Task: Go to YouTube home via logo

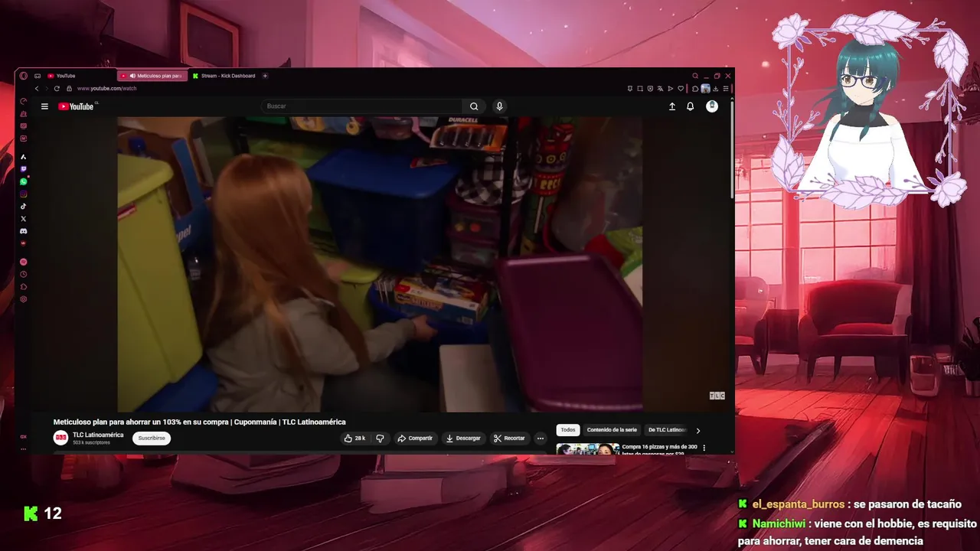Action: tap(76, 106)
